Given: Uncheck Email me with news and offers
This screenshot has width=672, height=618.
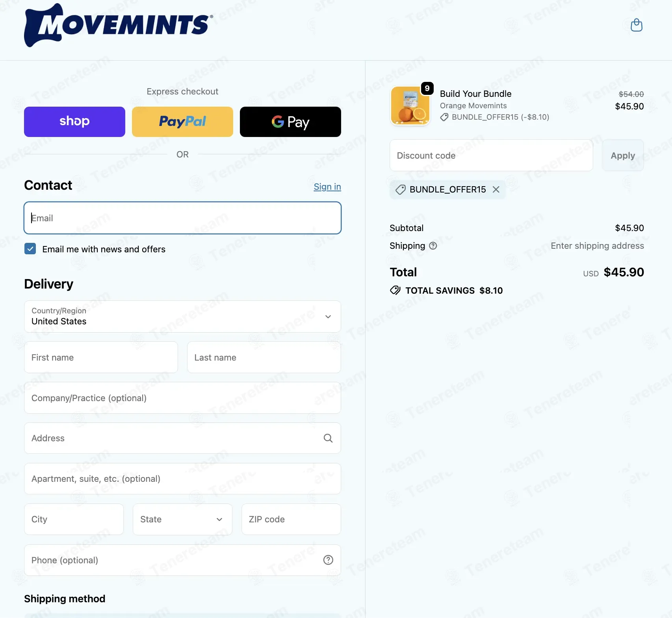Looking at the screenshot, I should pos(30,249).
